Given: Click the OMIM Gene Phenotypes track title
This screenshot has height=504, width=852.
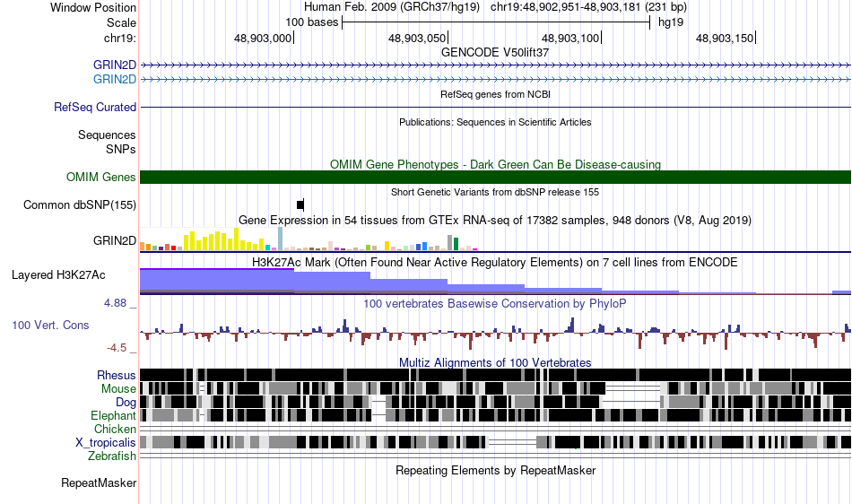Looking at the screenshot, I should tap(495, 164).
